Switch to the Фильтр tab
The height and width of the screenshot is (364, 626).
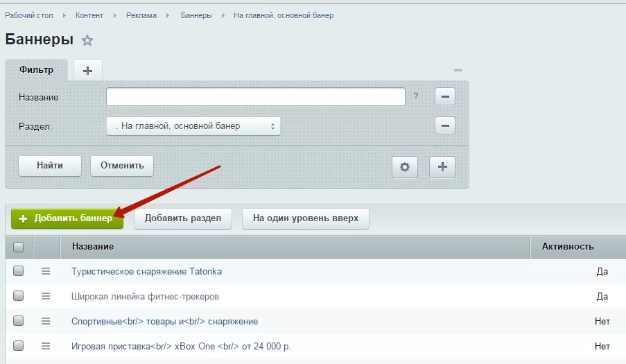click(36, 70)
